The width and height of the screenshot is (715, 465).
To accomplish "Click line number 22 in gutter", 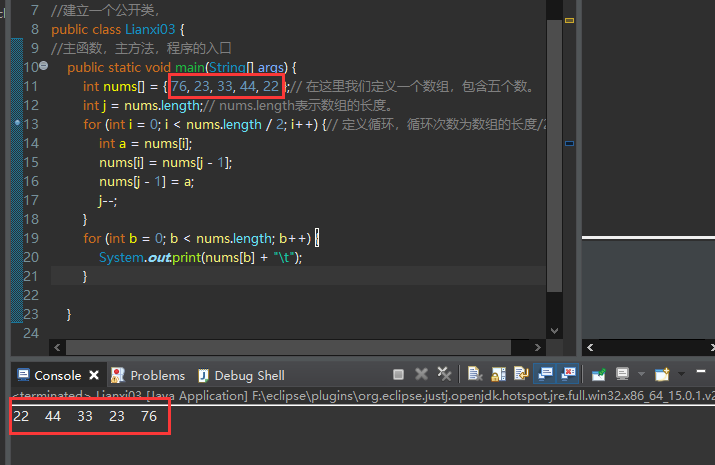I will point(31,295).
